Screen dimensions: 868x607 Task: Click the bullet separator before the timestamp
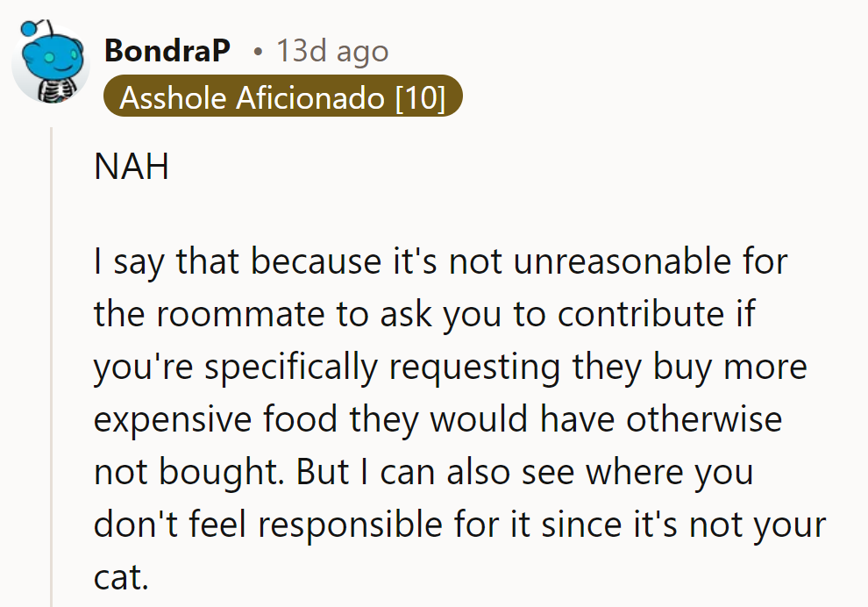click(x=257, y=52)
